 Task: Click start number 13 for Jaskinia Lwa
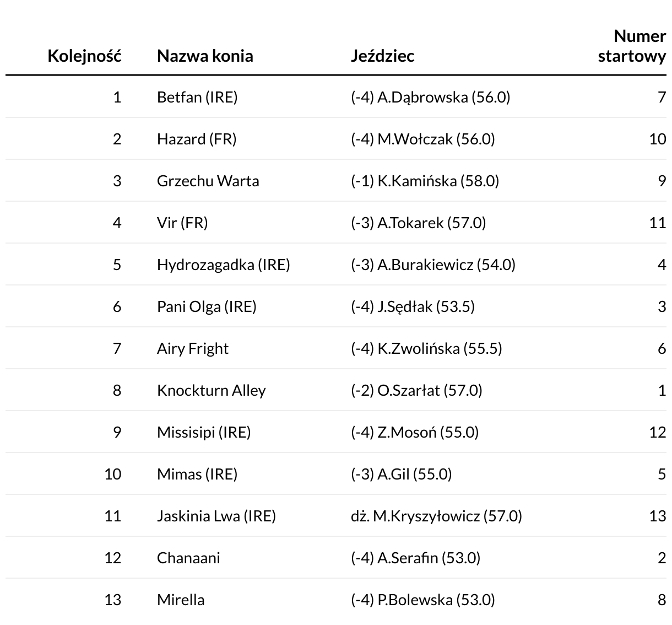pyautogui.click(x=657, y=516)
